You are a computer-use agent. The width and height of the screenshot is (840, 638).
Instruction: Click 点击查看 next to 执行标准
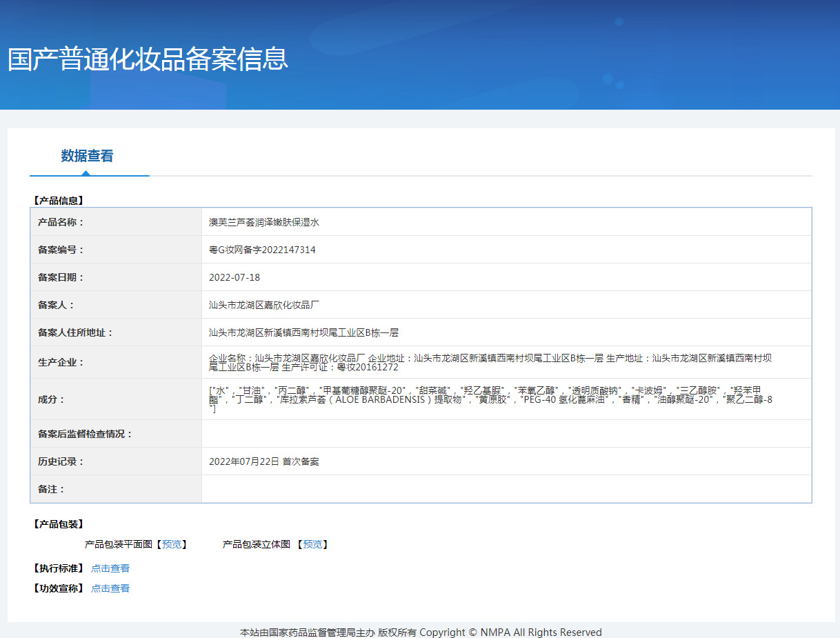(x=110, y=568)
